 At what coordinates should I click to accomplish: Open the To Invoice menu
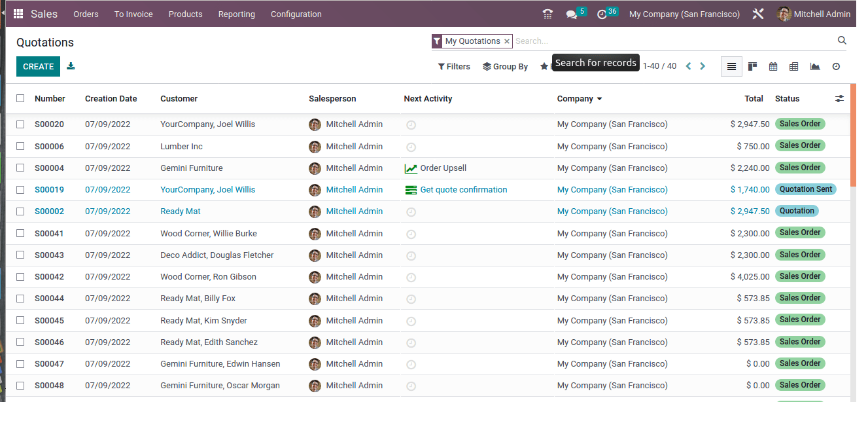(133, 14)
